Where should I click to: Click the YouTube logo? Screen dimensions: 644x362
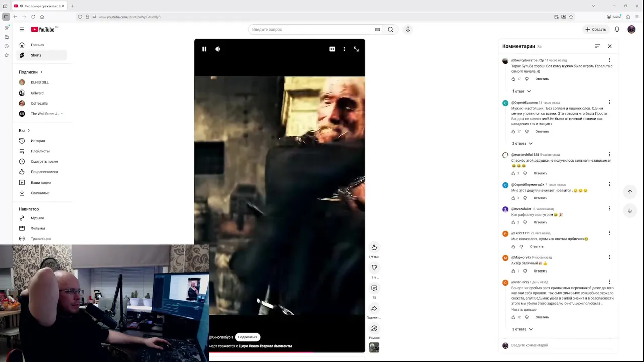click(43, 29)
